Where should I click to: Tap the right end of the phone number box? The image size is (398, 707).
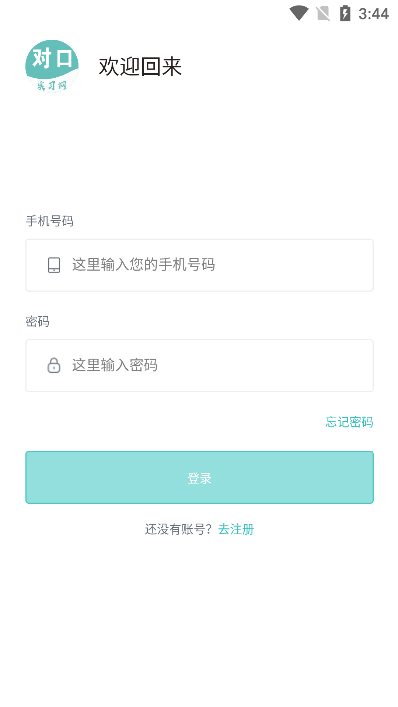tap(356, 265)
